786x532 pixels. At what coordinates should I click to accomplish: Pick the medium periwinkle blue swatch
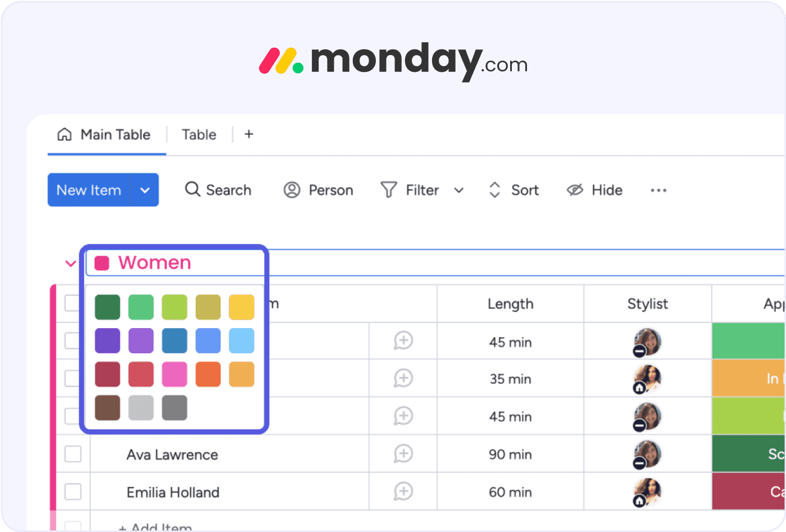(x=208, y=341)
